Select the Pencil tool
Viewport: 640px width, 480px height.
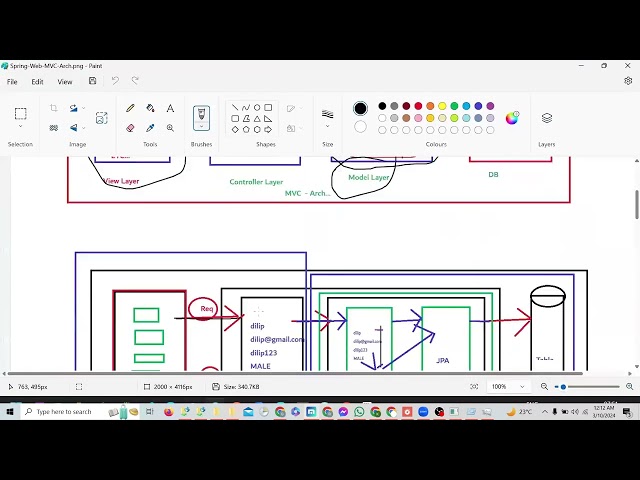coord(130,108)
